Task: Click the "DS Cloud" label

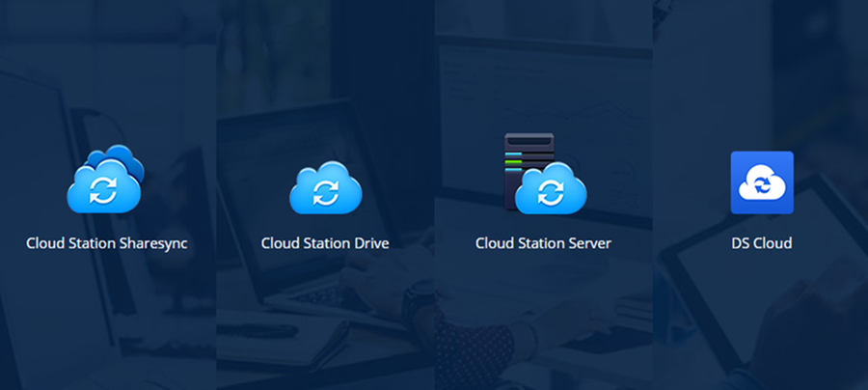Action: click(x=762, y=243)
